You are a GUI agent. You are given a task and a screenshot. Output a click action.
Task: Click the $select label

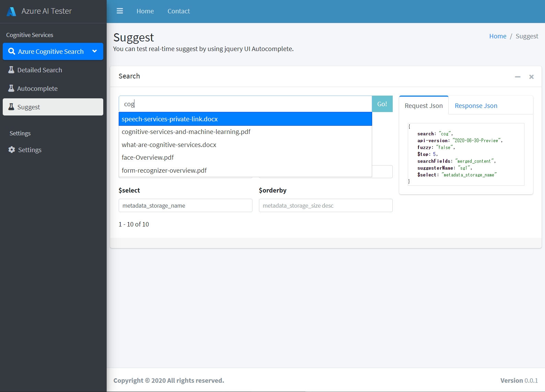[129, 190]
